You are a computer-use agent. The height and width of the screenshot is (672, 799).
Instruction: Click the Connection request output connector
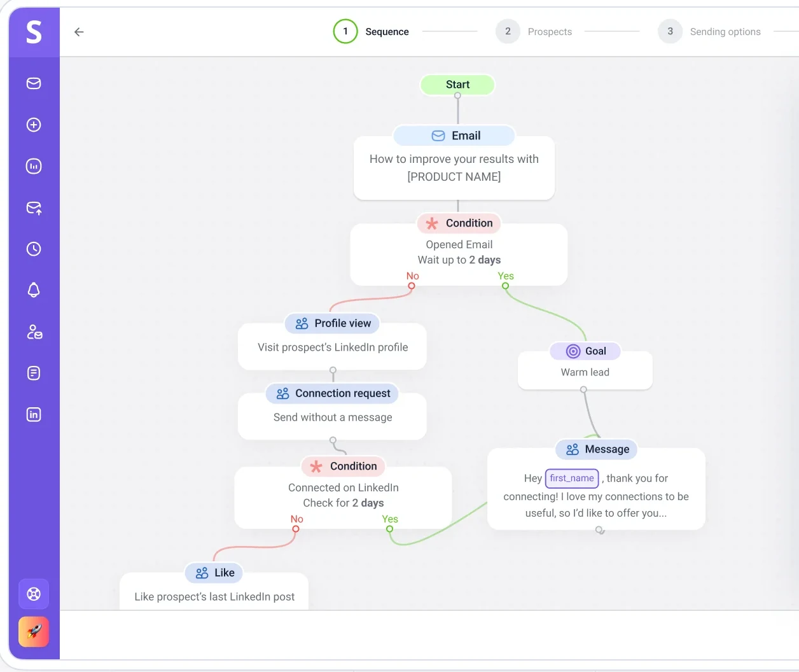coord(333,440)
